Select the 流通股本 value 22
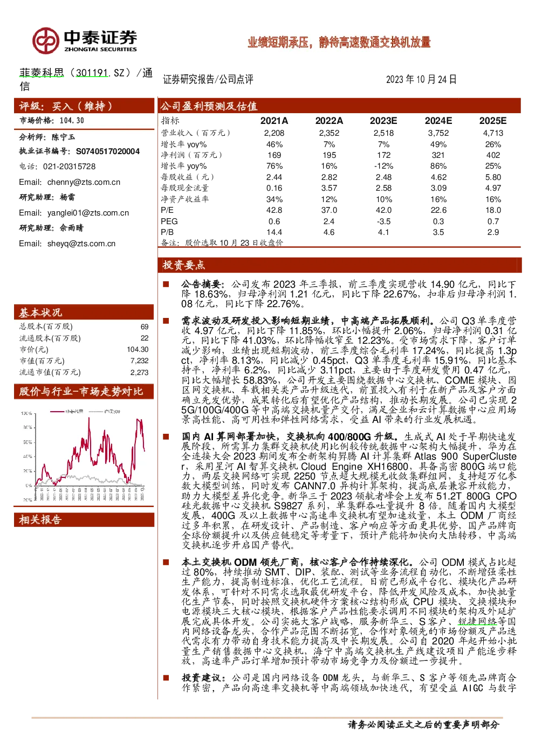The width and height of the screenshot is (535, 756). pos(145,338)
